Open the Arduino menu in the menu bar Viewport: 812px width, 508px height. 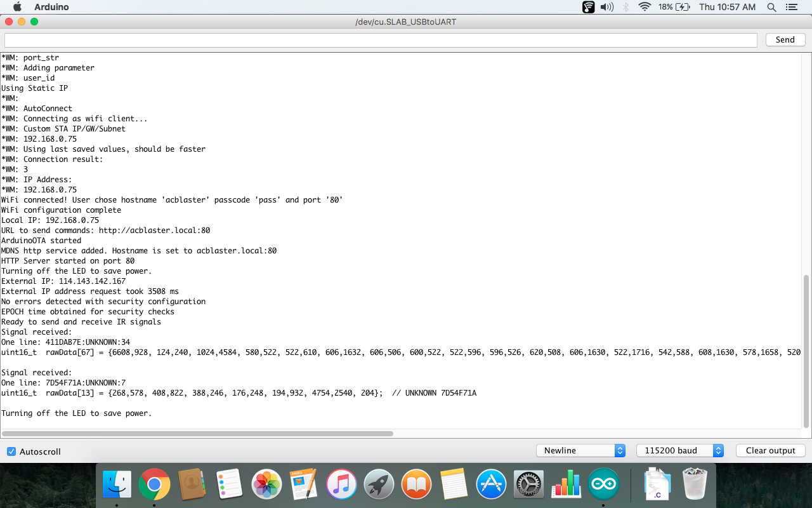click(x=51, y=7)
